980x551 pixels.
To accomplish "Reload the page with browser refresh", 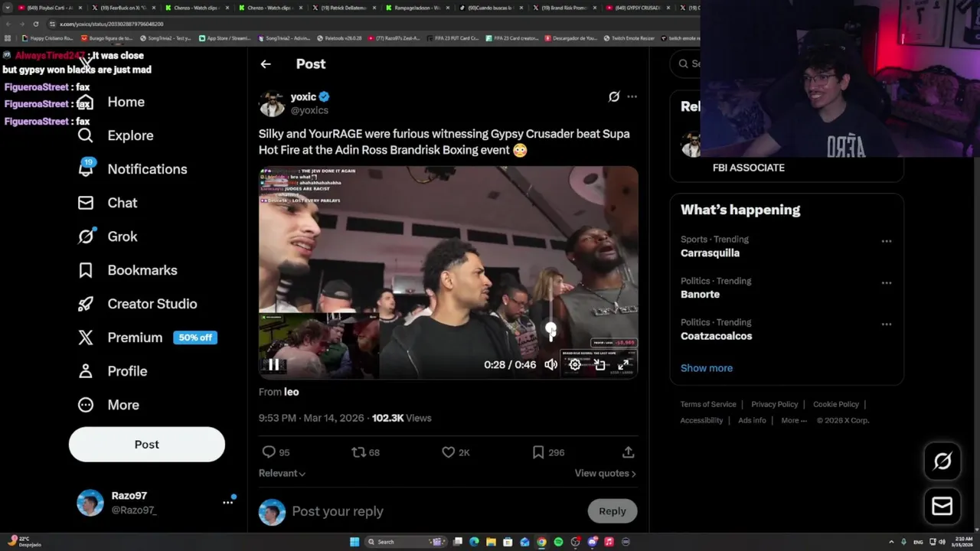I will coord(35,24).
